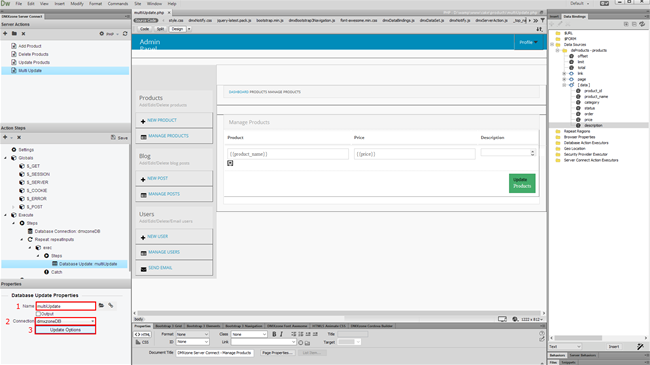Screen dimensions: 650x365
Task: Click the Document Title field
Action: pos(214,353)
